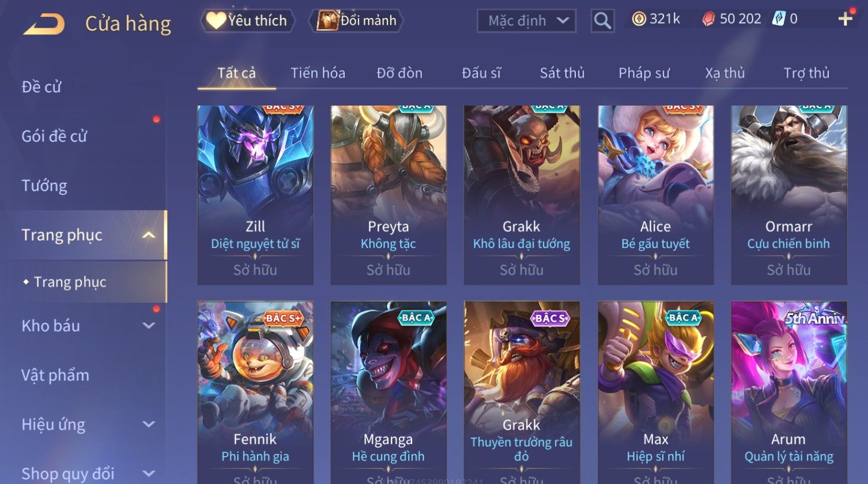Switch to the Tiến hóa tab

(318, 73)
